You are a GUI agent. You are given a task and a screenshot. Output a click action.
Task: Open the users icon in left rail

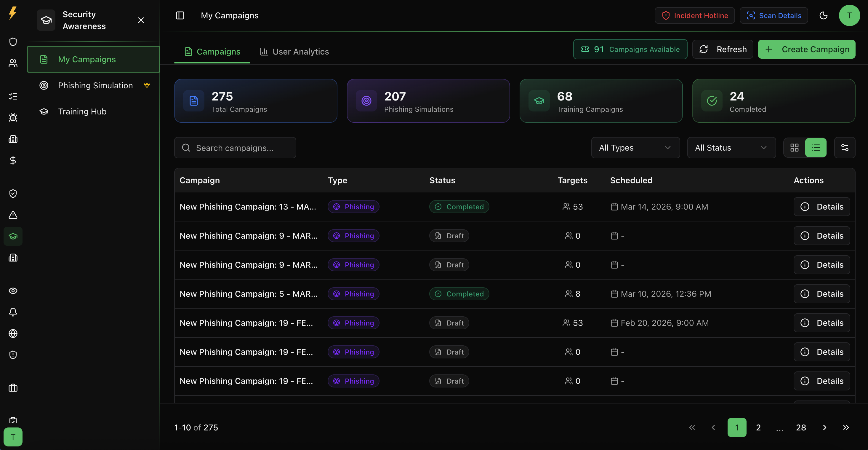click(13, 63)
